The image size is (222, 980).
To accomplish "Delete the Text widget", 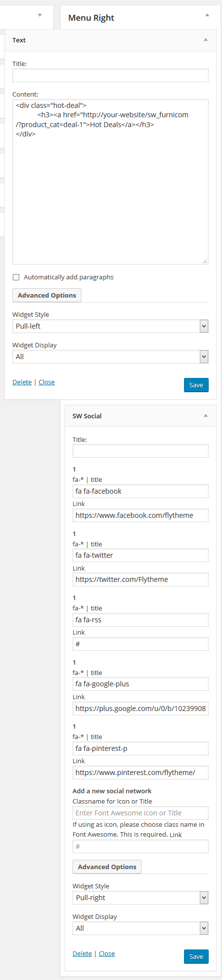I will pos(22,382).
